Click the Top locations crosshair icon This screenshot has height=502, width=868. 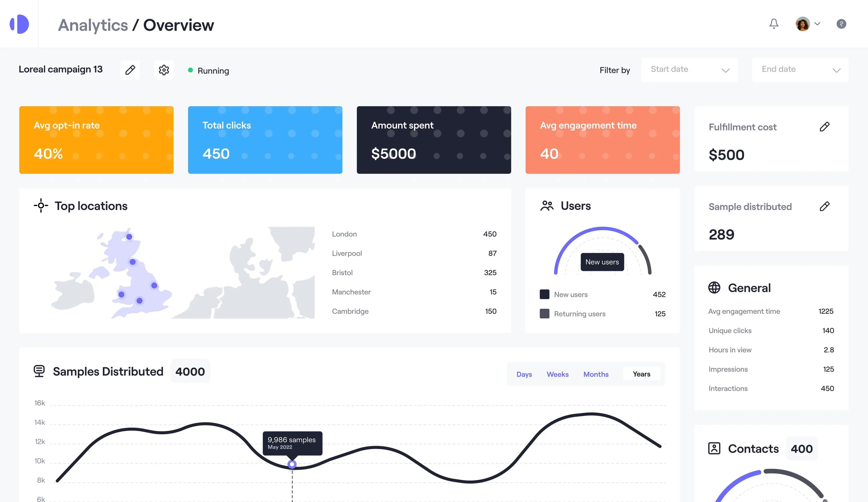(41, 205)
